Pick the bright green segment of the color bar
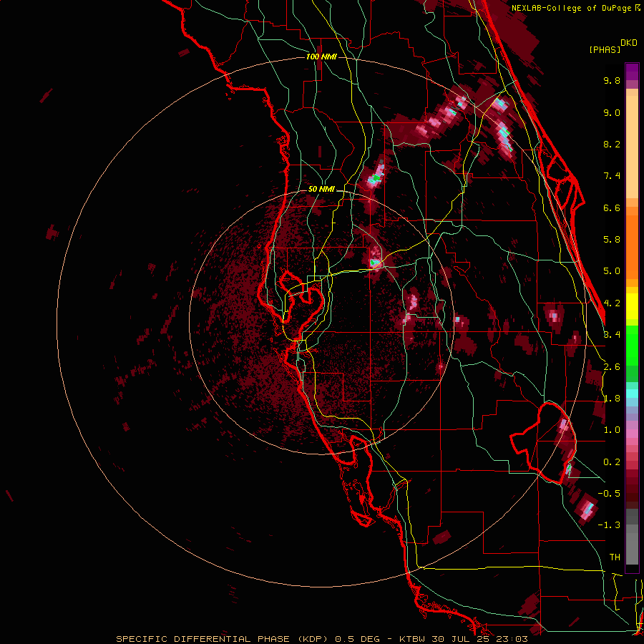Viewport: 644px width, 644px height. pos(632,345)
